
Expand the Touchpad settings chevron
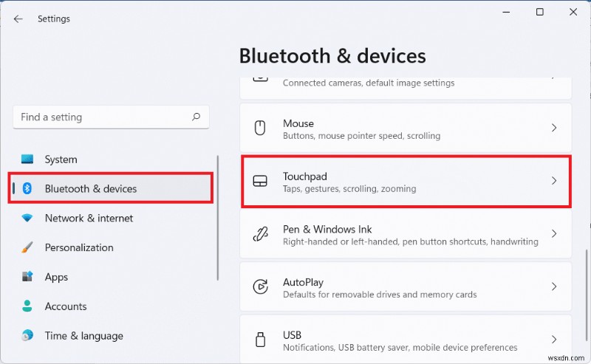(554, 181)
